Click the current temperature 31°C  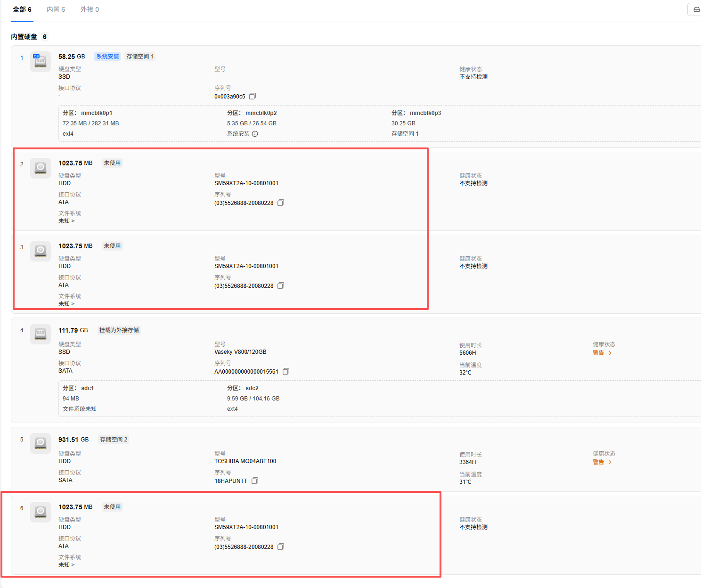(x=465, y=482)
